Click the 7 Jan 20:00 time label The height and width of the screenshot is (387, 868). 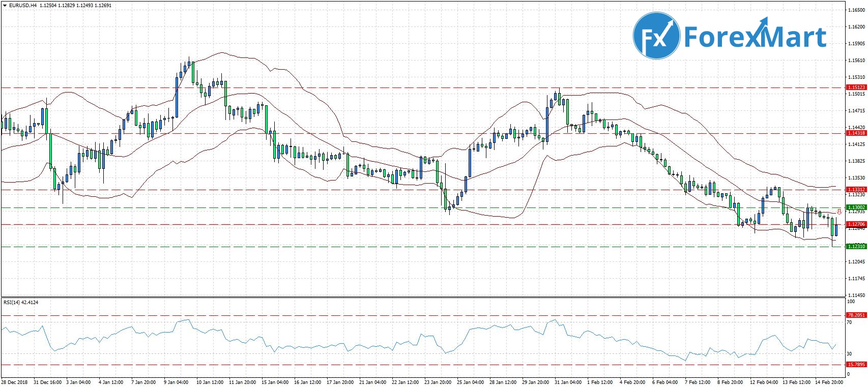pos(143,382)
